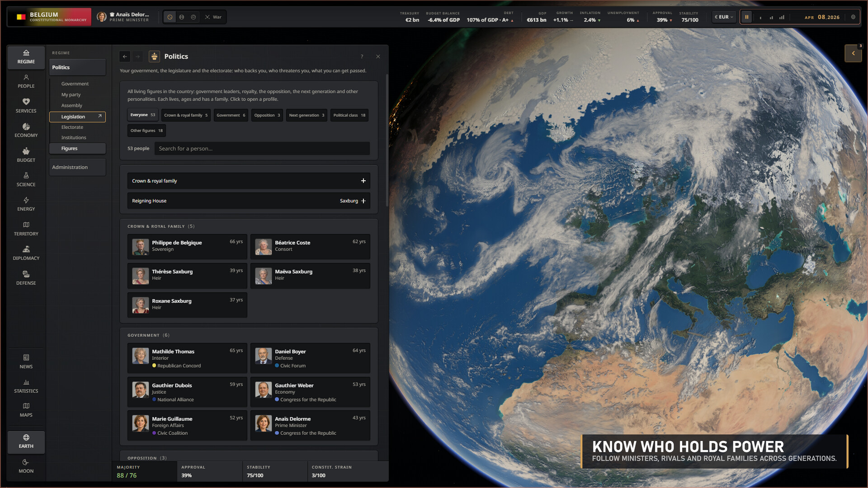Filter figures by Government

click(231, 115)
